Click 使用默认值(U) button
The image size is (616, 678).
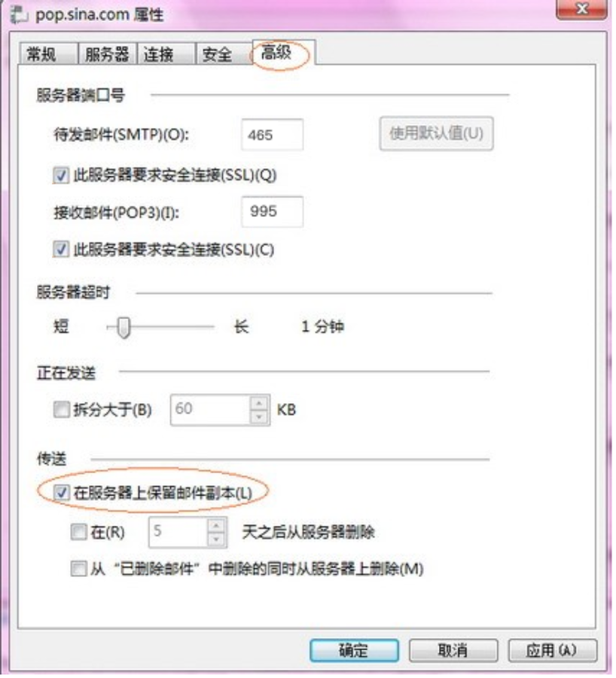click(437, 133)
